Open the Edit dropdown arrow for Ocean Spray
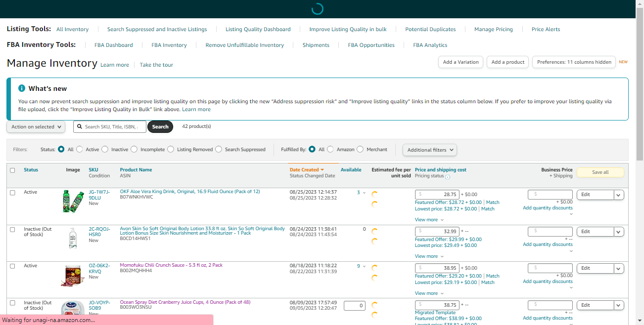The height and width of the screenshot is (325, 644). pyautogui.click(x=619, y=305)
